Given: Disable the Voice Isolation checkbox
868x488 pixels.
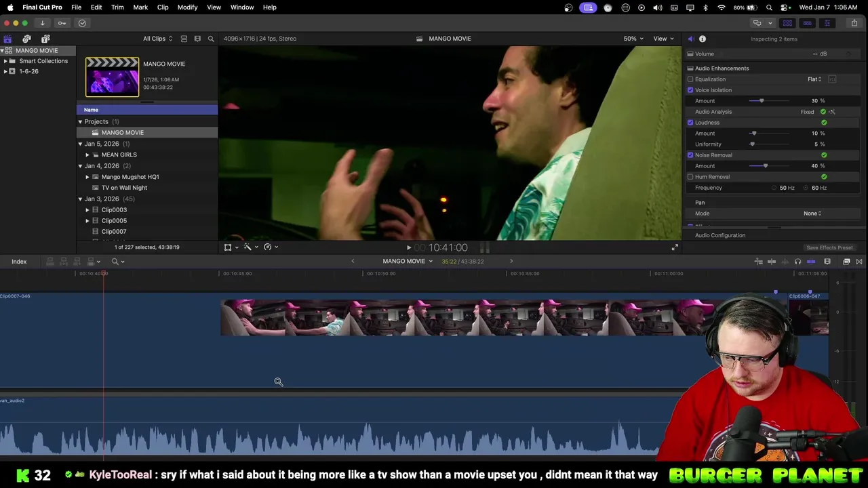Looking at the screenshot, I should 690,90.
